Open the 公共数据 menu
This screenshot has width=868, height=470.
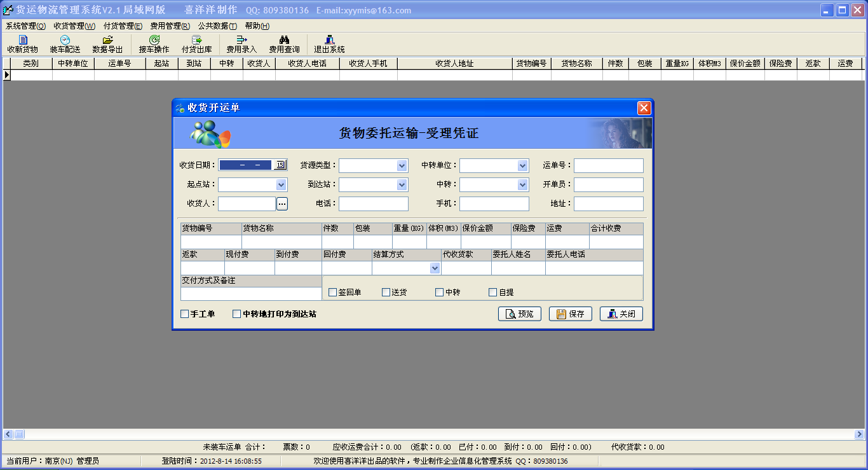click(x=217, y=26)
